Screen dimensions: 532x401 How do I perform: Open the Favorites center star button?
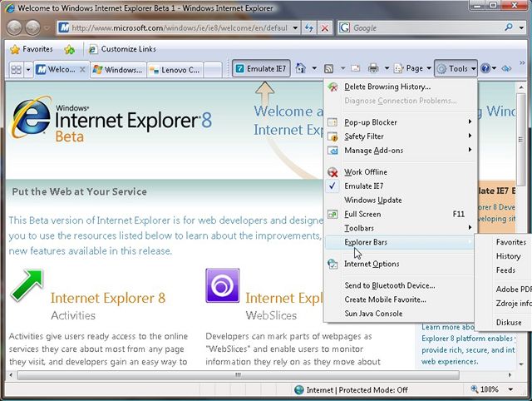(x=32, y=49)
